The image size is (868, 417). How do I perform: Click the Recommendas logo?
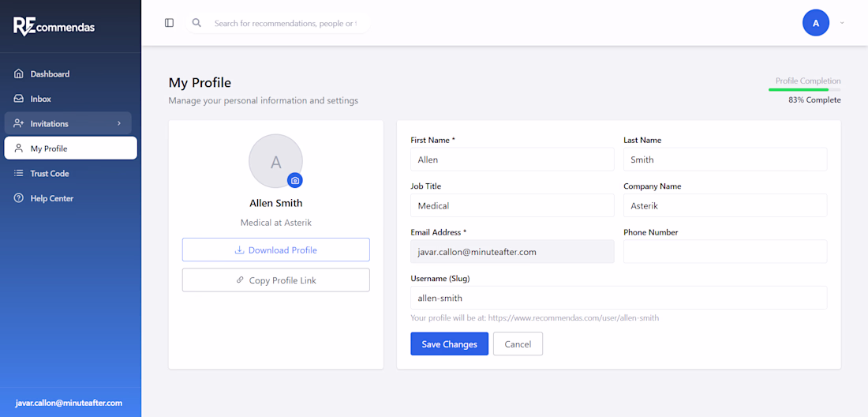pyautogui.click(x=54, y=26)
